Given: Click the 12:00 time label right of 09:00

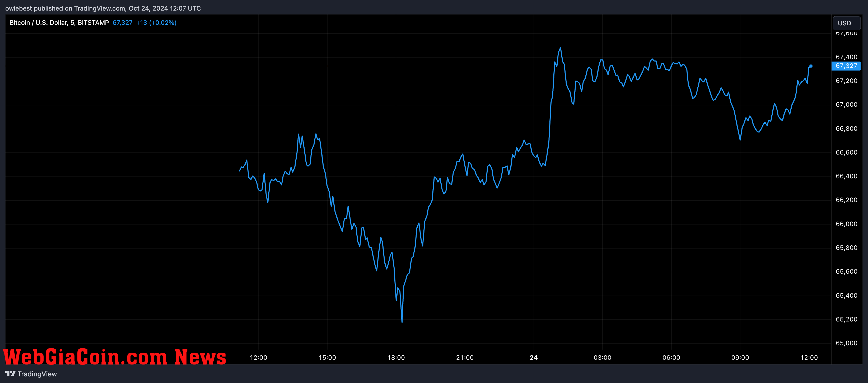Looking at the screenshot, I should click(809, 357).
